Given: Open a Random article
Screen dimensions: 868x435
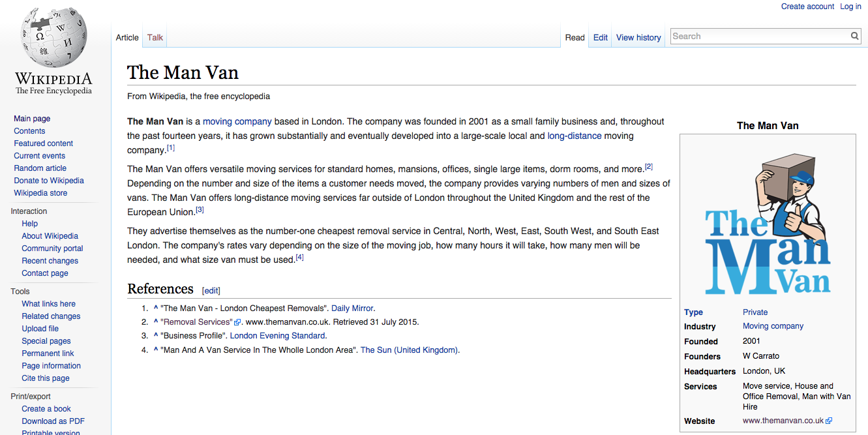Looking at the screenshot, I should click(40, 168).
